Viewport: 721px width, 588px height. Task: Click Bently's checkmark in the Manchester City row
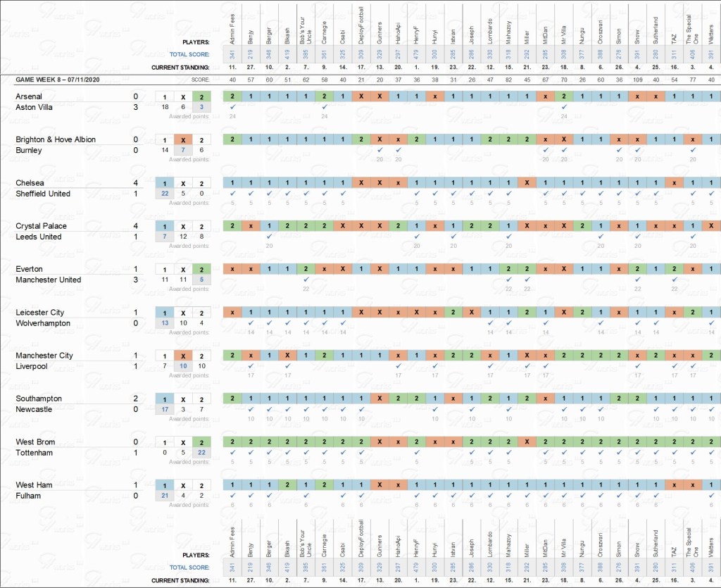point(251,366)
